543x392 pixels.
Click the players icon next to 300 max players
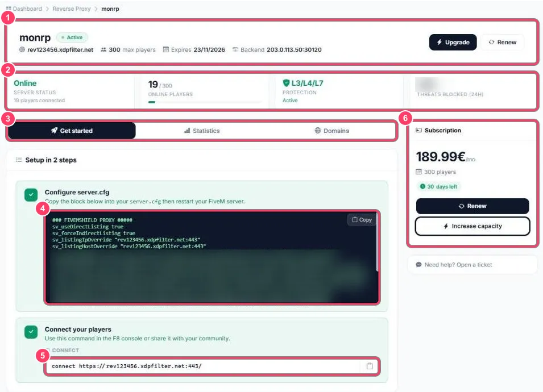(x=103, y=49)
